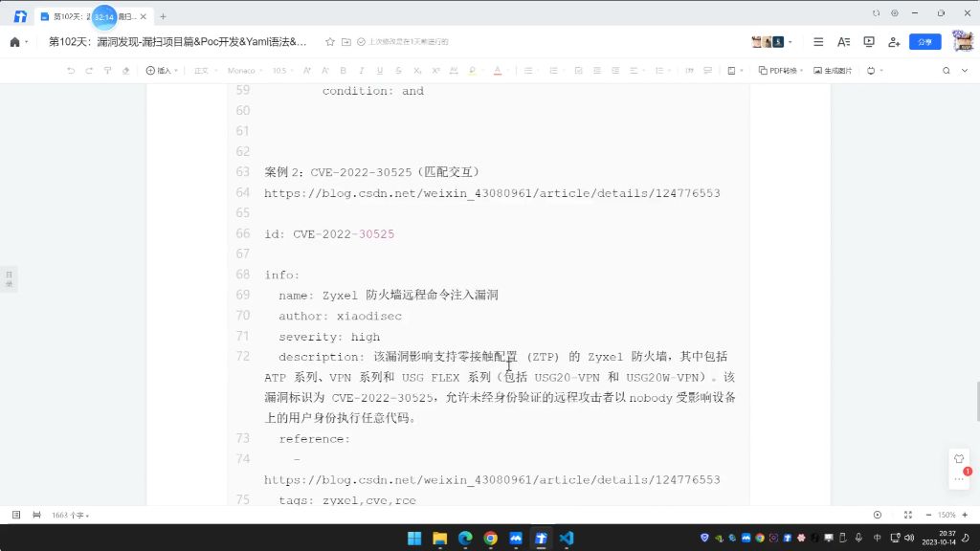This screenshot has height=551, width=980.
Task: Open Google Chrome from the taskbar
Action: (491, 538)
